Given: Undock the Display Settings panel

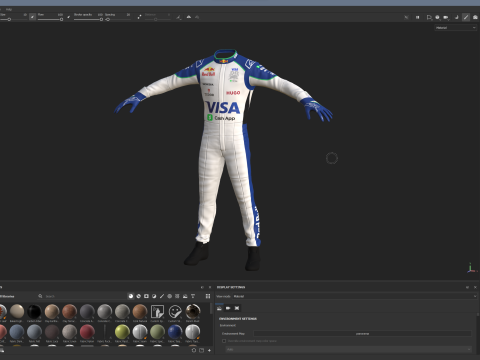Looking at the screenshot, I should click(467, 287).
